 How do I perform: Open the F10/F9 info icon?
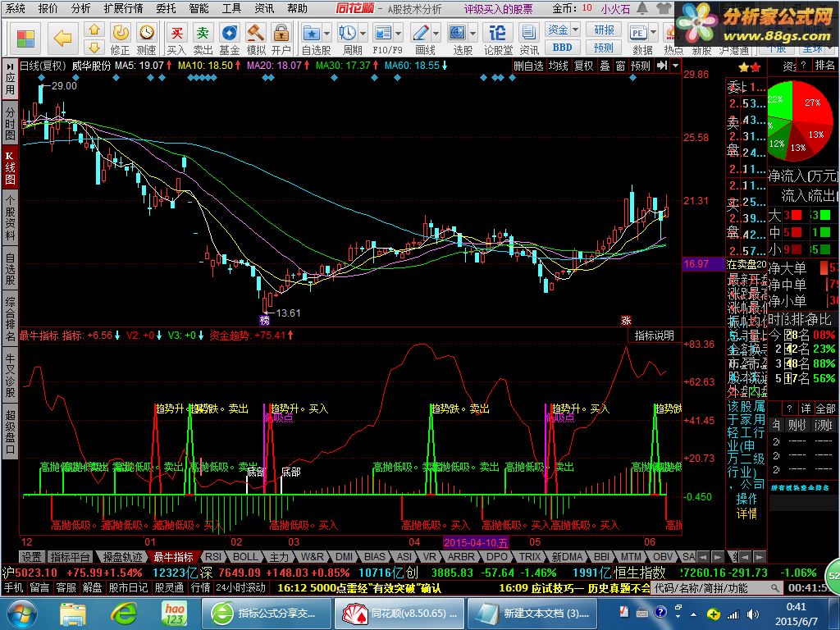[383, 34]
